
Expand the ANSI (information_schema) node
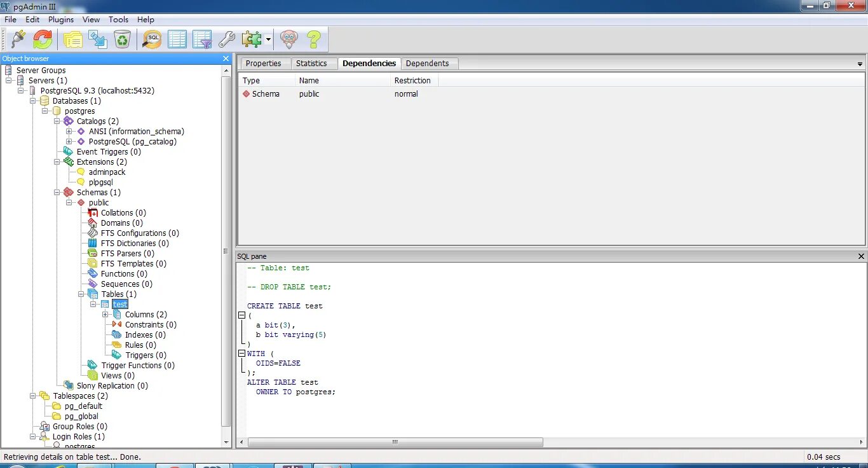(x=69, y=132)
